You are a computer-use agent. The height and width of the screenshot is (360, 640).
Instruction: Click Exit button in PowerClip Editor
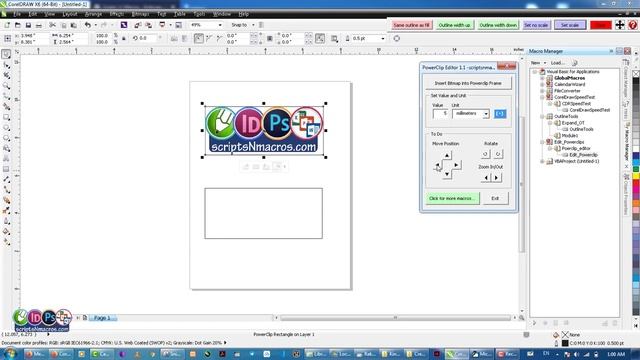(x=495, y=198)
